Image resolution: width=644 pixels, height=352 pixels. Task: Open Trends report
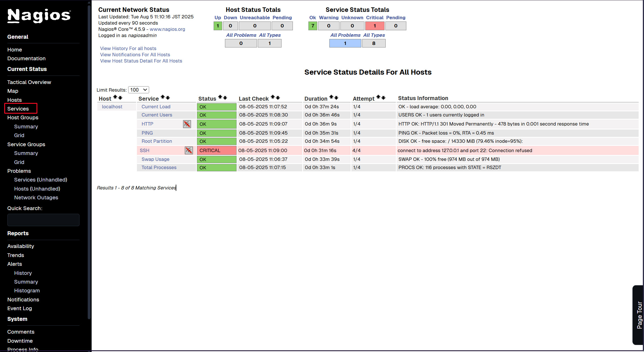(16, 255)
